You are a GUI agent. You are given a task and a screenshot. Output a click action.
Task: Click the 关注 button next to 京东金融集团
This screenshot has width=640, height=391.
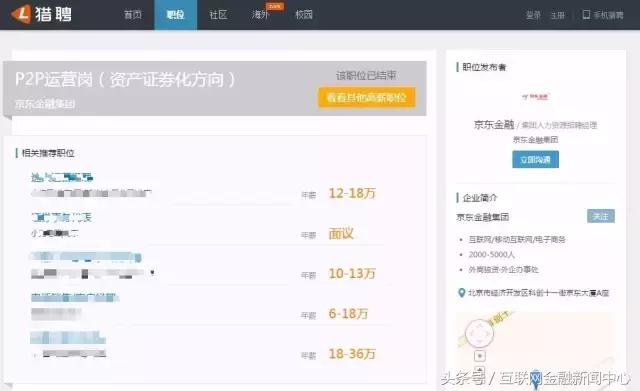pos(601,216)
